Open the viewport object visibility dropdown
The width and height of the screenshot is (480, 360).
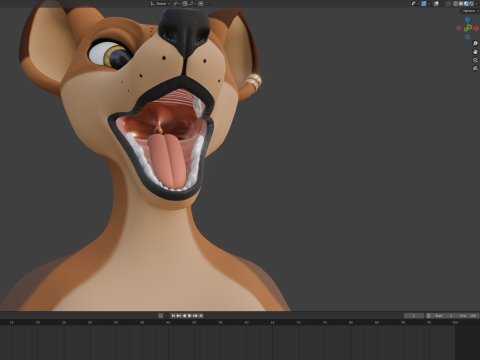pyautogui.click(x=415, y=3)
